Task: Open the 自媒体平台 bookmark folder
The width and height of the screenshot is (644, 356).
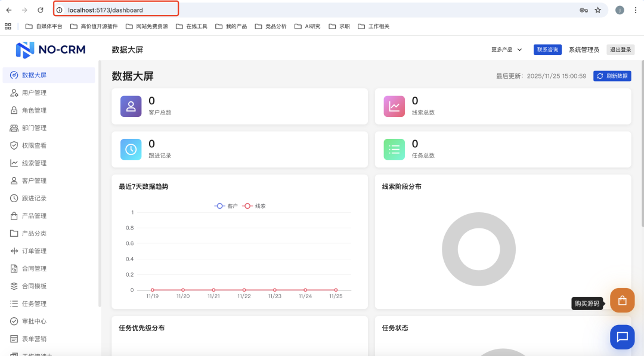Action: click(x=44, y=26)
